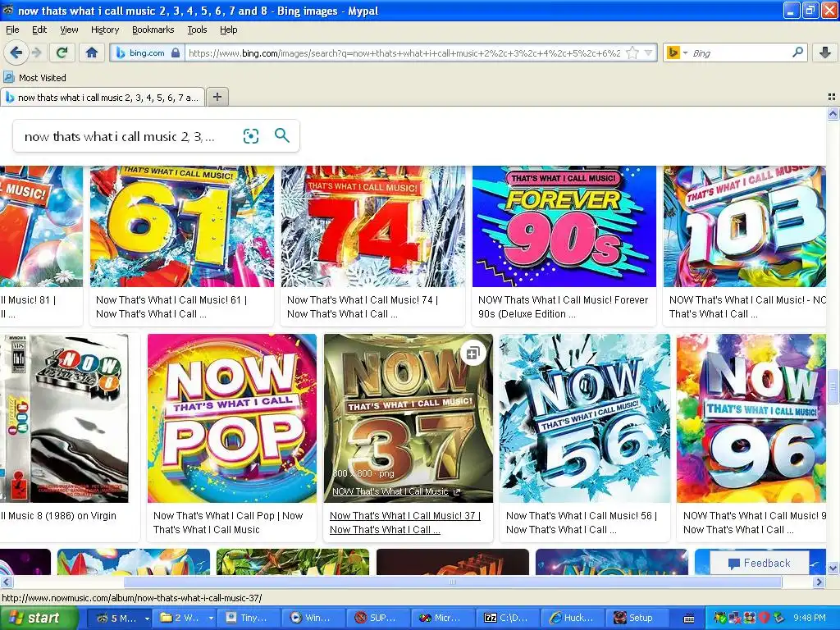This screenshot has height=630, width=840.
Task: Click the clock showing 9:48 PM
Action: click(x=810, y=619)
